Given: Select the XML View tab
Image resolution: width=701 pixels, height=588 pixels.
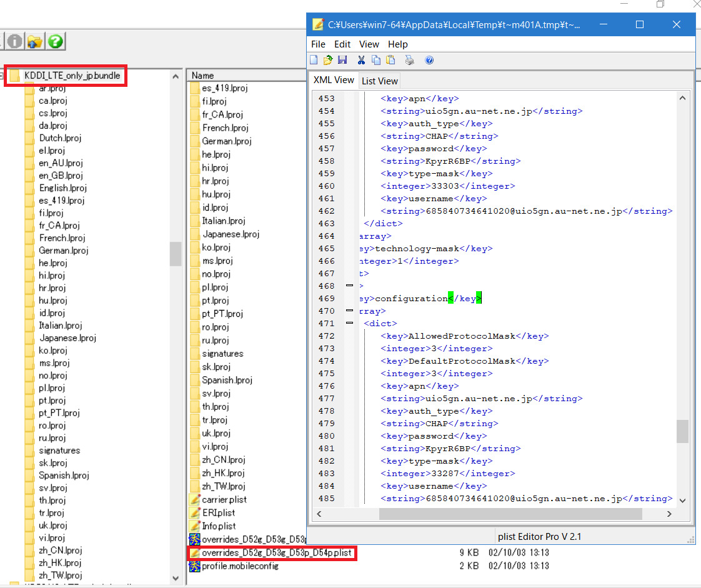Looking at the screenshot, I should click(x=334, y=80).
